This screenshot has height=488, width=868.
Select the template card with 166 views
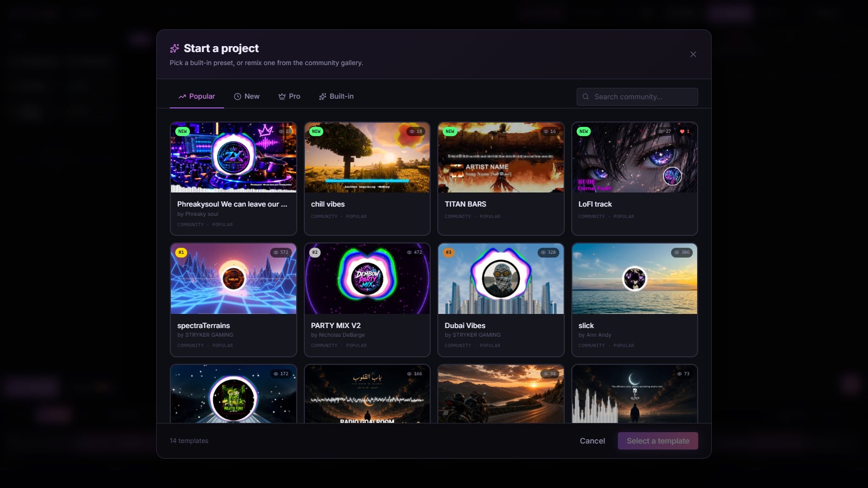click(367, 394)
